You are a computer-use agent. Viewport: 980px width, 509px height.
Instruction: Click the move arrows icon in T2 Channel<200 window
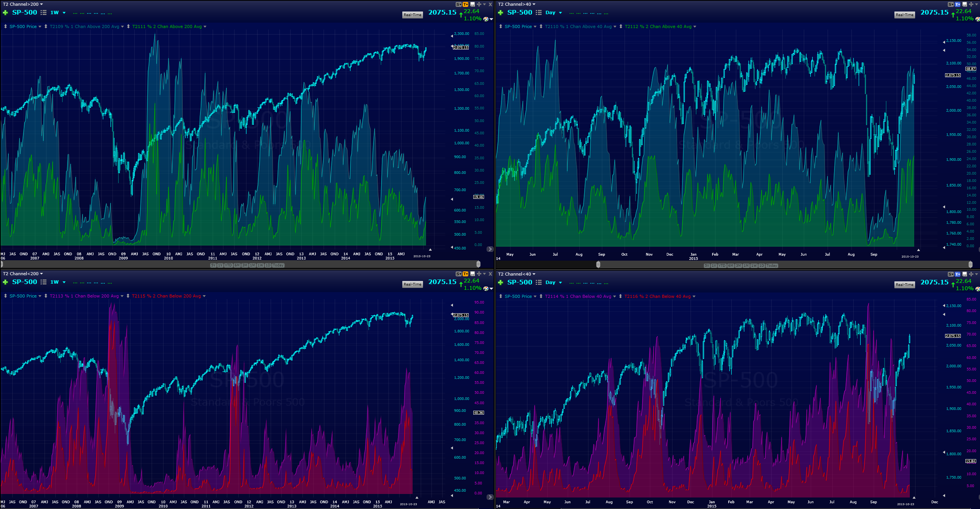(x=479, y=274)
